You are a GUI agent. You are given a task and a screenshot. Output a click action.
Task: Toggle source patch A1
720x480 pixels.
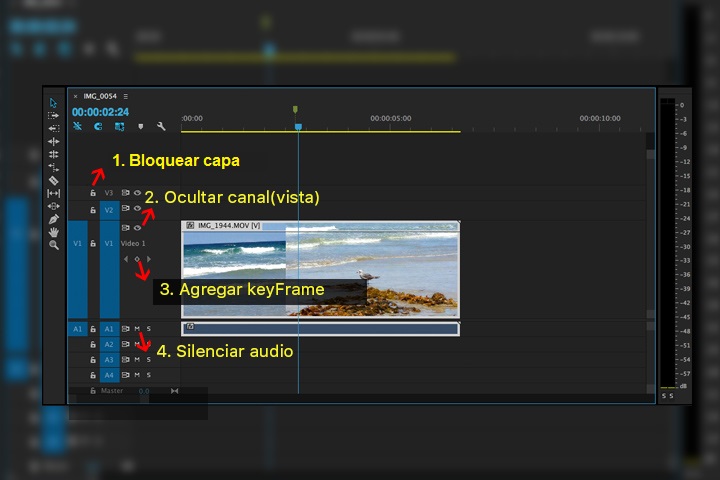(x=78, y=329)
